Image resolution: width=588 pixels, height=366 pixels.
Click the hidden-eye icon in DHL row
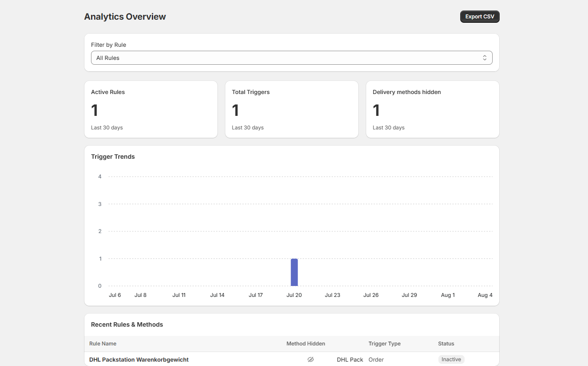click(x=311, y=359)
